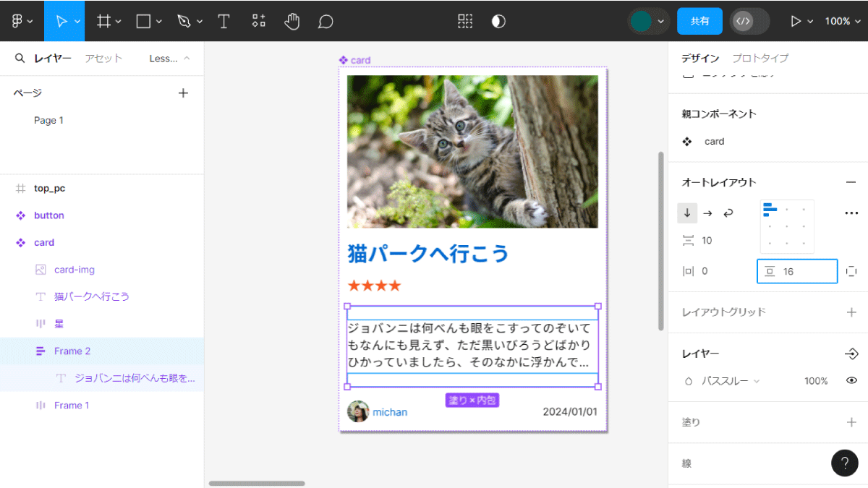
Task: Select the Hand tool
Action: coord(292,21)
